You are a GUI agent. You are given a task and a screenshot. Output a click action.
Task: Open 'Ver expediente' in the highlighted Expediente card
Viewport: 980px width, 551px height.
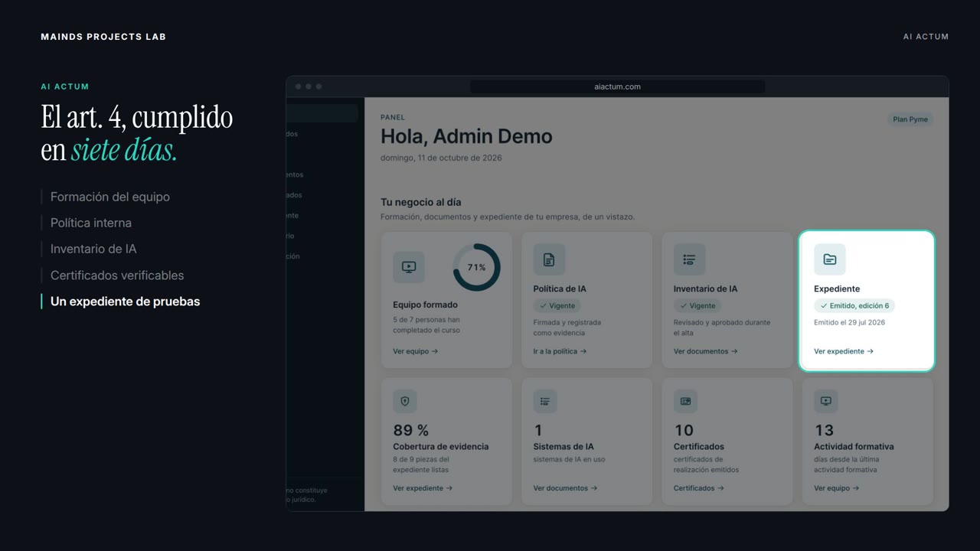point(844,351)
